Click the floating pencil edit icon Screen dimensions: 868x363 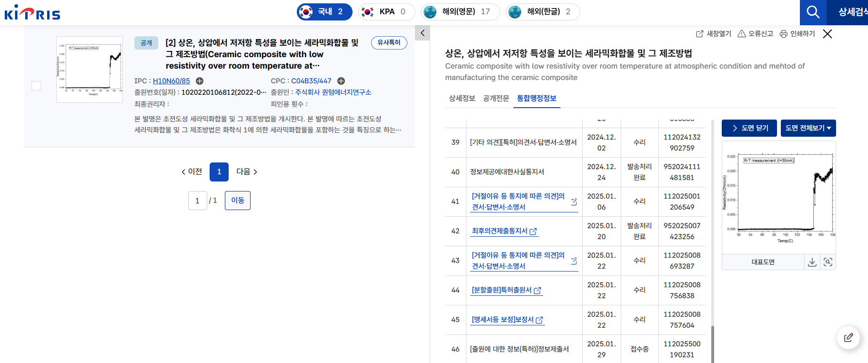848,338
